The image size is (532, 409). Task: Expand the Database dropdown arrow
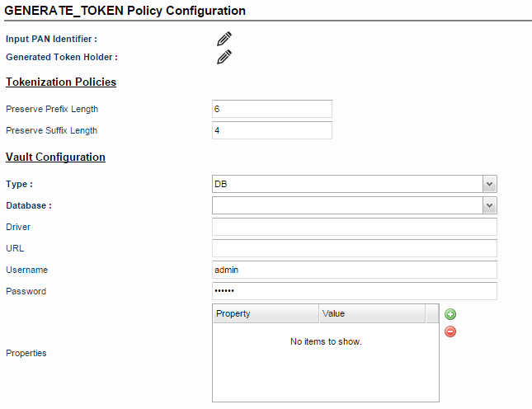(489, 205)
